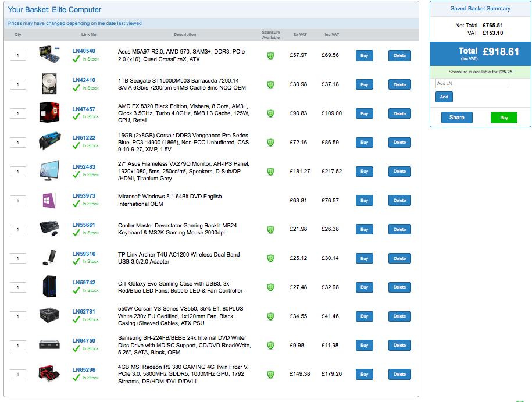Screen dimensions: 532x402
Task: Click the Scansure is available for £25.25 notice
Action: [x=480, y=72]
